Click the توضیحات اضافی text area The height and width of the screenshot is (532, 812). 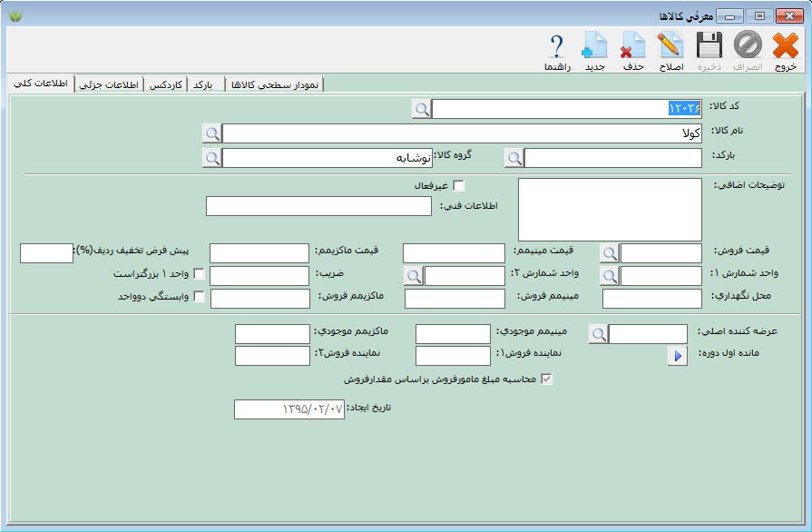[x=610, y=209]
